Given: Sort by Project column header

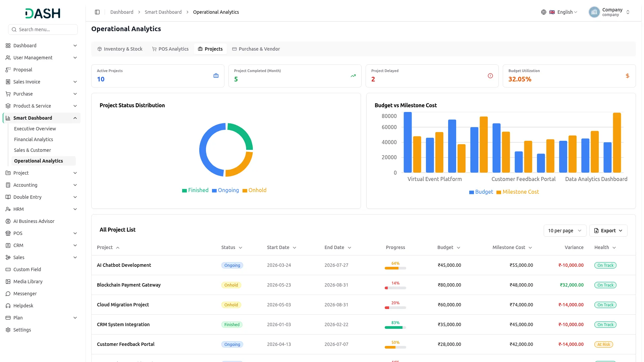Looking at the screenshot, I should click(x=108, y=247).
